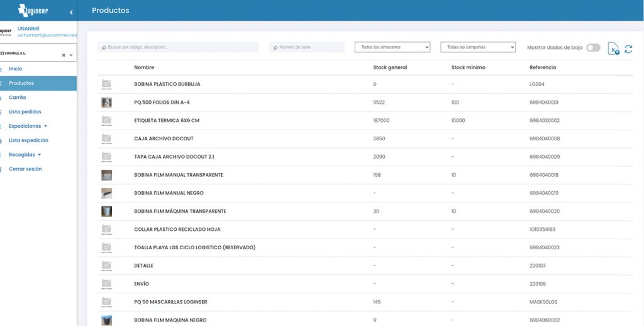
Task: Open the Todas las campañas dropdown
Action: point(478,47)
